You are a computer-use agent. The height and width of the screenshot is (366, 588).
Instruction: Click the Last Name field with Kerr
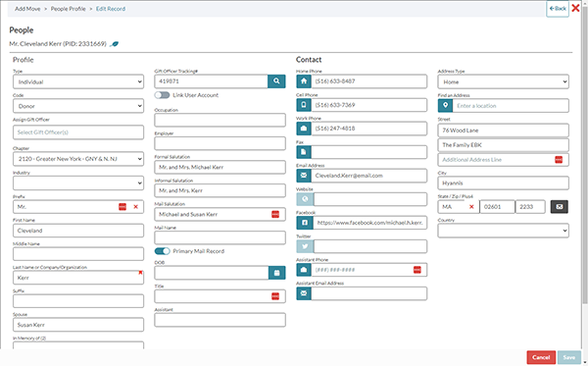pyautogui.click(x=78, y=278)
